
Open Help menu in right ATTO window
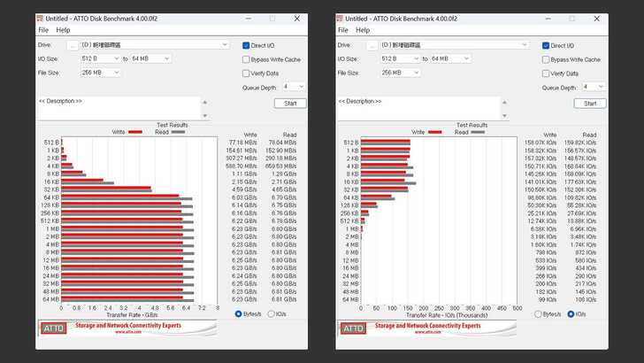coord(363,30)
